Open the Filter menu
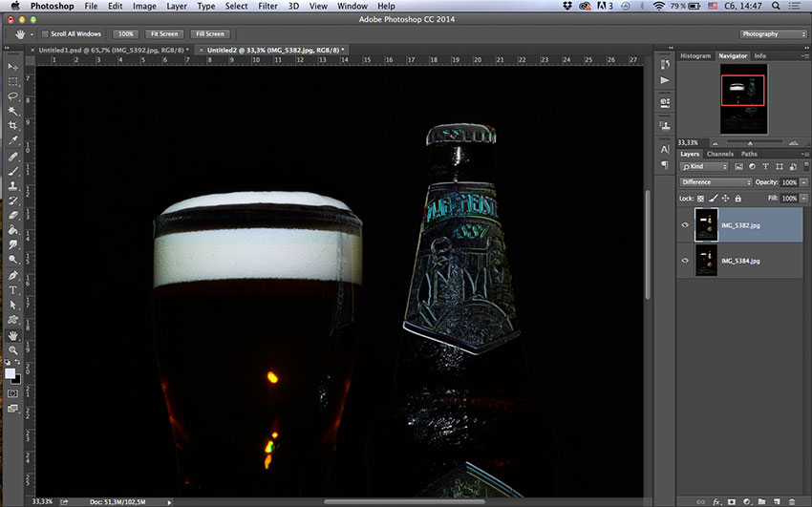Image resolution: width=812 pixels, height=507 pixels. click(267, 7)
